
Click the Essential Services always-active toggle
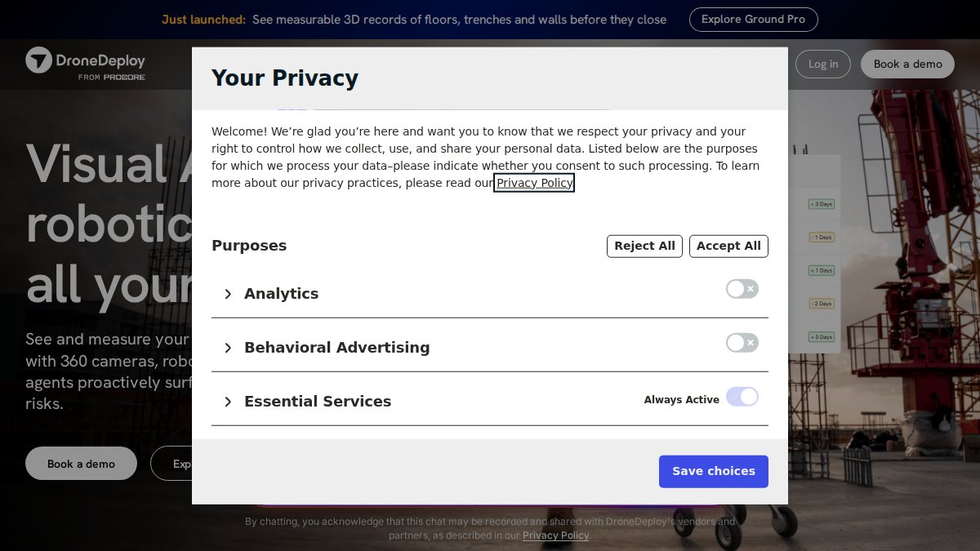tap(742, 397)
